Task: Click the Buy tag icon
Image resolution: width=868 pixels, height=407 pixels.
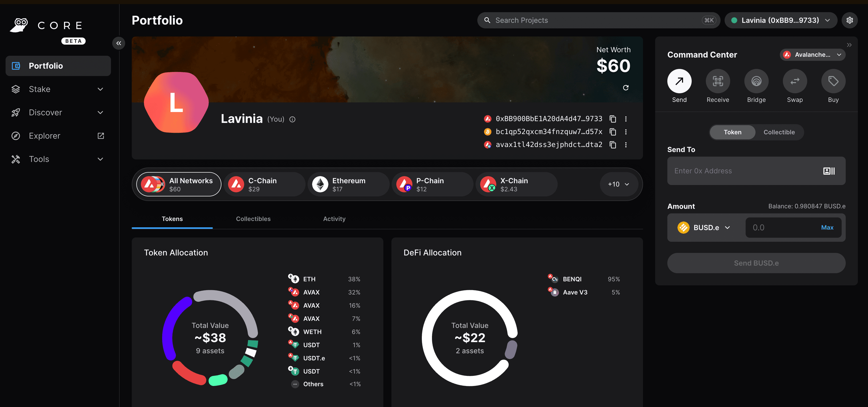Action: (x=833, y=81)
